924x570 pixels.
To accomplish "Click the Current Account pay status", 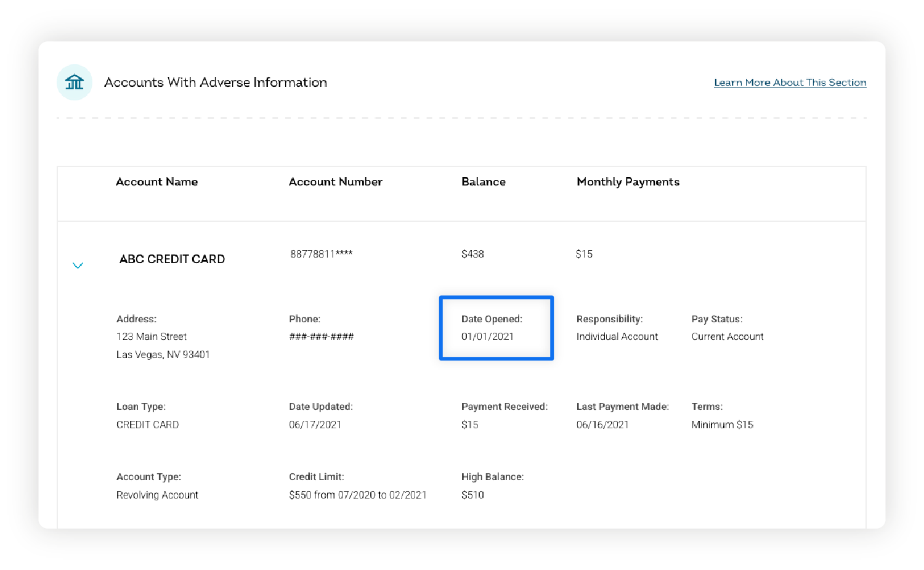I will [727, 336].
